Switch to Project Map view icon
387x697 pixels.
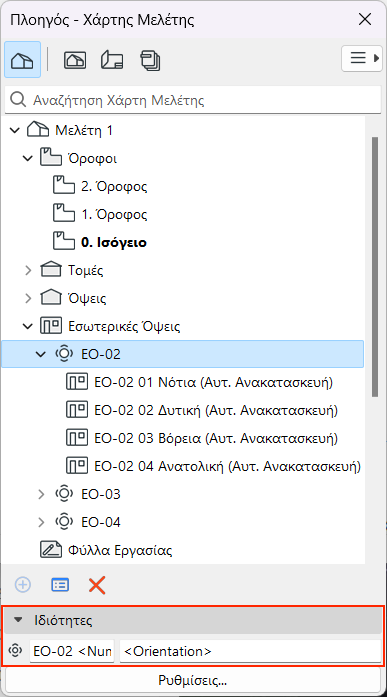pos(23,60)
